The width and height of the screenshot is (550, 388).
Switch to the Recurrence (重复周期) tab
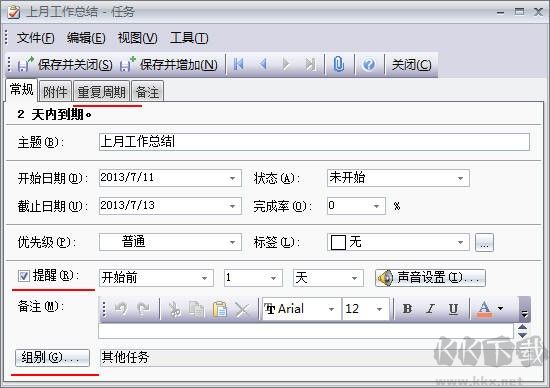101,92
